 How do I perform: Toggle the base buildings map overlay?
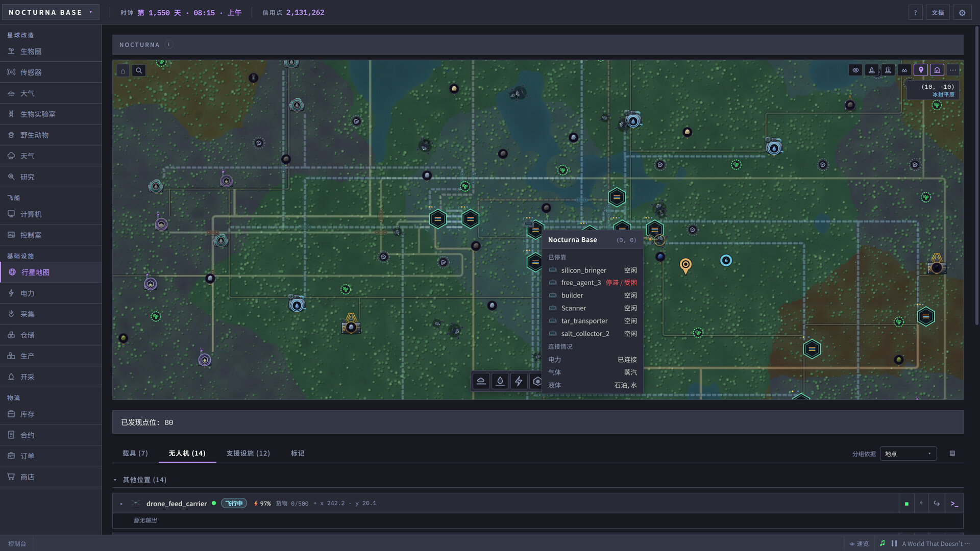(937, 70)
